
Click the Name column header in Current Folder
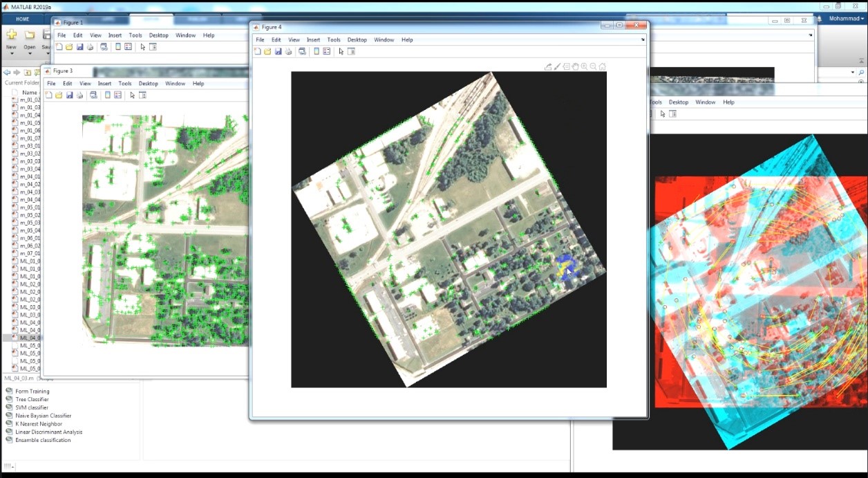[x=30, y=92]
